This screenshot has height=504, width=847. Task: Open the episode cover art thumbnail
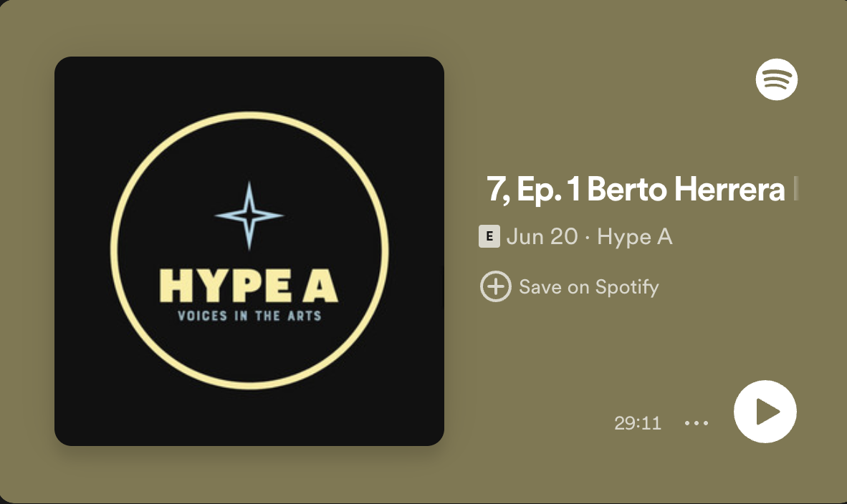tap(249, 251)
